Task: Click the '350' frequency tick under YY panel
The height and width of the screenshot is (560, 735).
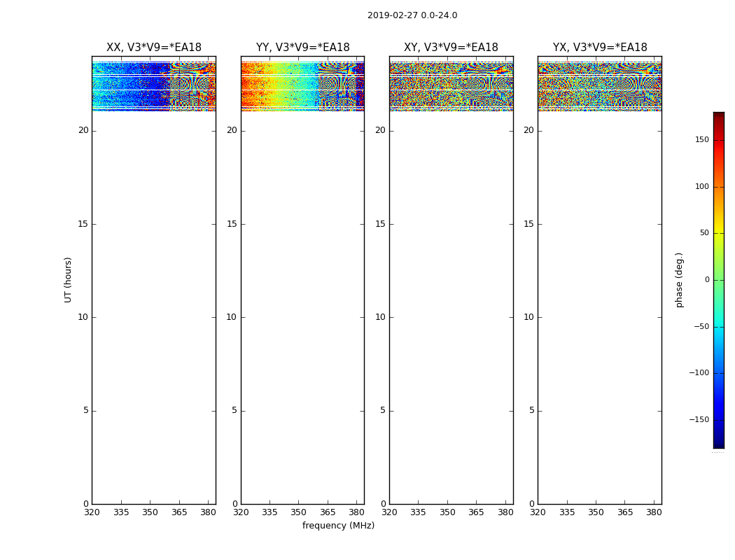Action: point(299,512)
